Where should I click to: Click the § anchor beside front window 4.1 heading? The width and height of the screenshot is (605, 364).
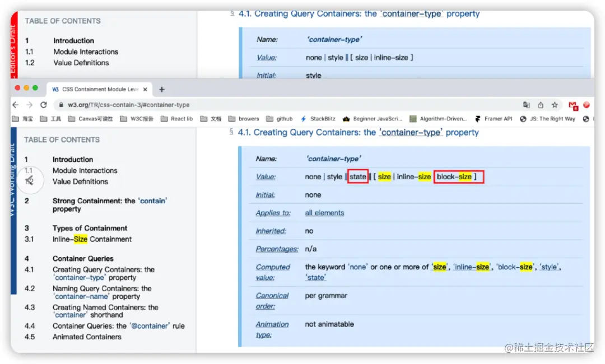[231, 132]
